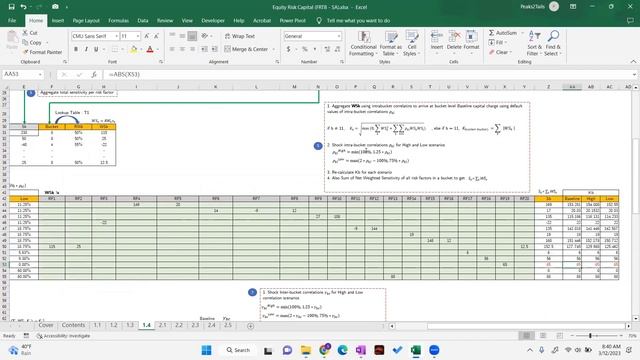Viewport: 640px width, 360px height.
Task: Open File Explorer from taskbar
Action: pos(306,350)
